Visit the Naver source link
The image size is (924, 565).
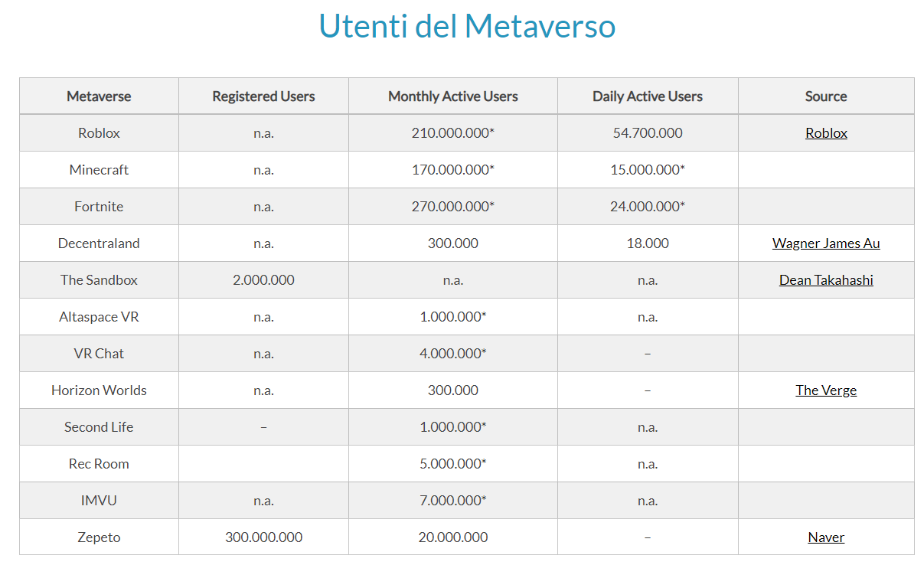826,537
